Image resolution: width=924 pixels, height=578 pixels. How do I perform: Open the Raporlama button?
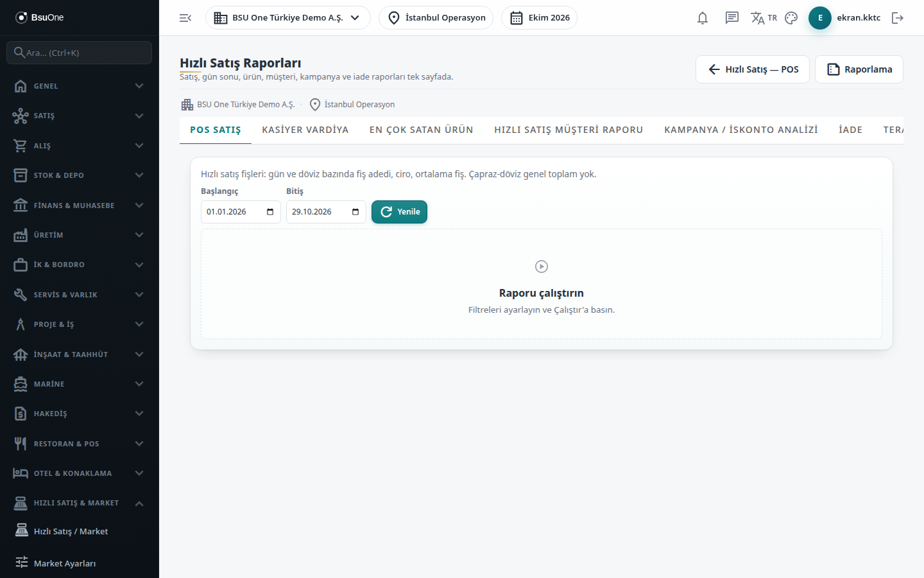click(859, 69)
